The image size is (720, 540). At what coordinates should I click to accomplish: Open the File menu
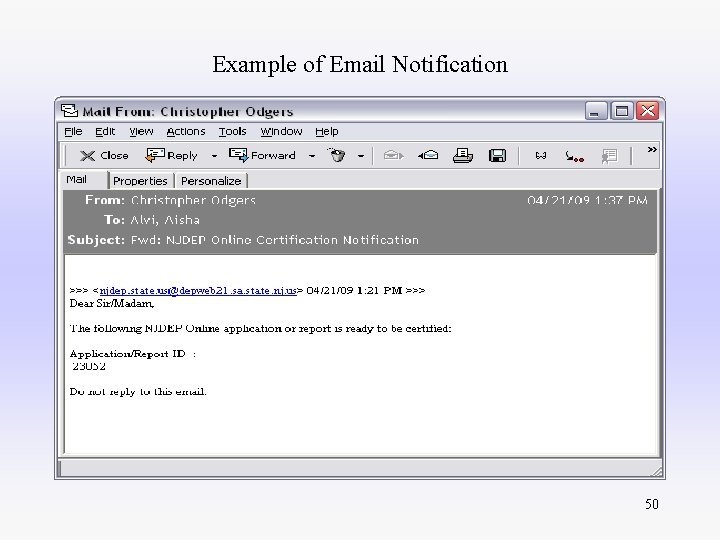73,132
